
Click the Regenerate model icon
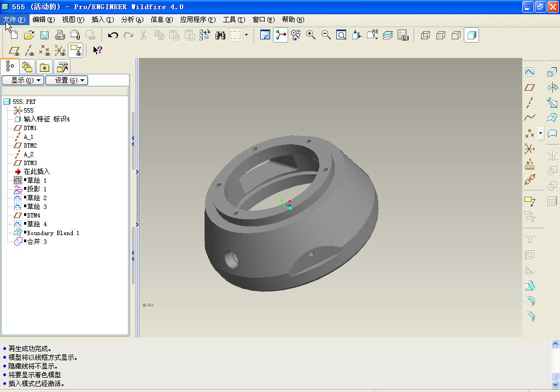tap(205, 35)
